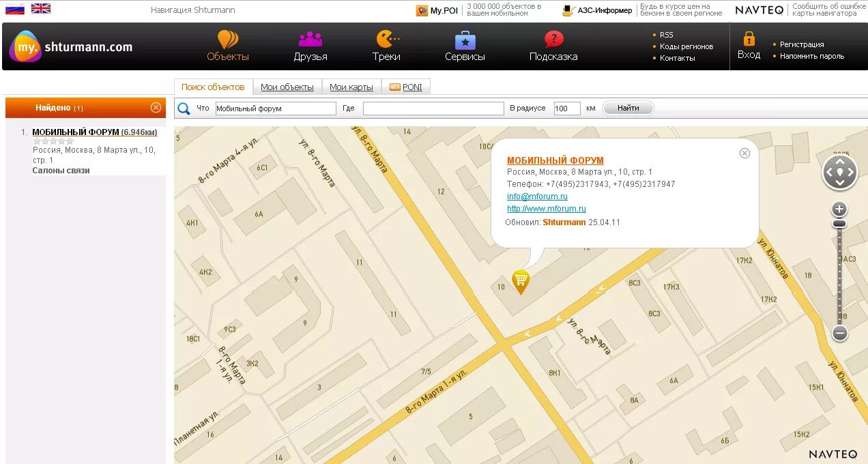The image size is (868, 464).
Task: Click the Найти button
Action: click(628, 108)
